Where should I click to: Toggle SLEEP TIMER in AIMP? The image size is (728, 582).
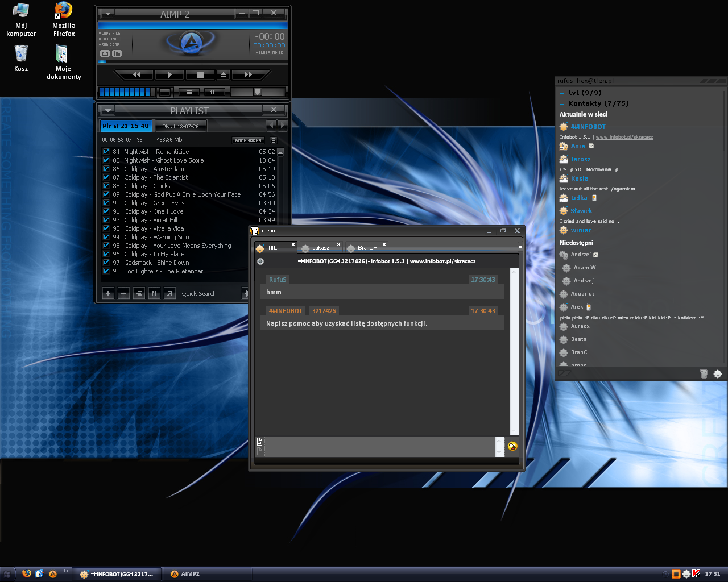click(x=269, y=53)
